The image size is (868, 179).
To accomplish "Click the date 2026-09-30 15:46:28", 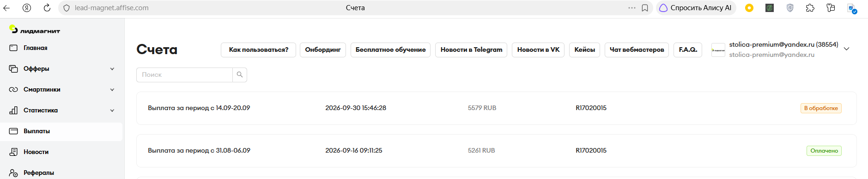I will [356, 108].
